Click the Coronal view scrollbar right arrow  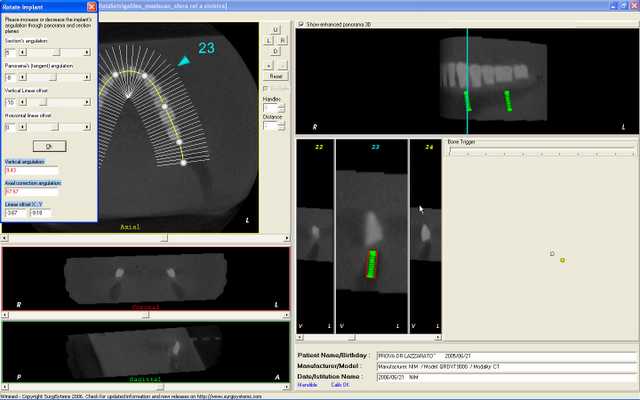(286, 315)
